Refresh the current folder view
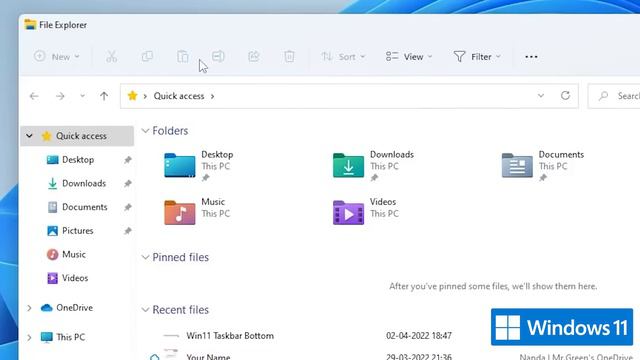 click(x=565, y=96)
